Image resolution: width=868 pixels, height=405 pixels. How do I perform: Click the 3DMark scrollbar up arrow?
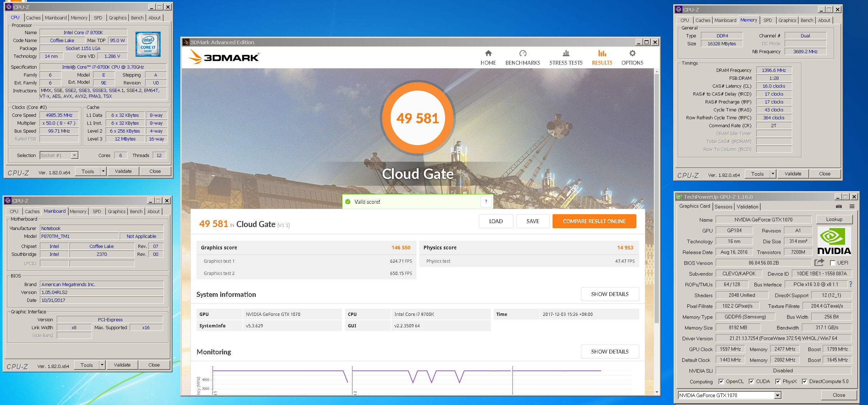657,72
